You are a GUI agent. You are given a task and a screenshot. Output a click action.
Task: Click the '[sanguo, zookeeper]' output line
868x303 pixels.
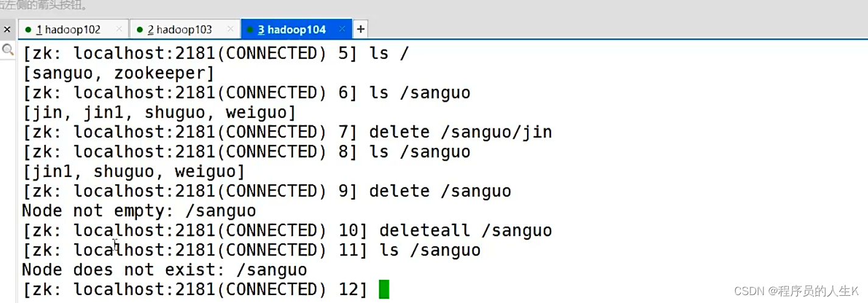[x=119, y=73]
